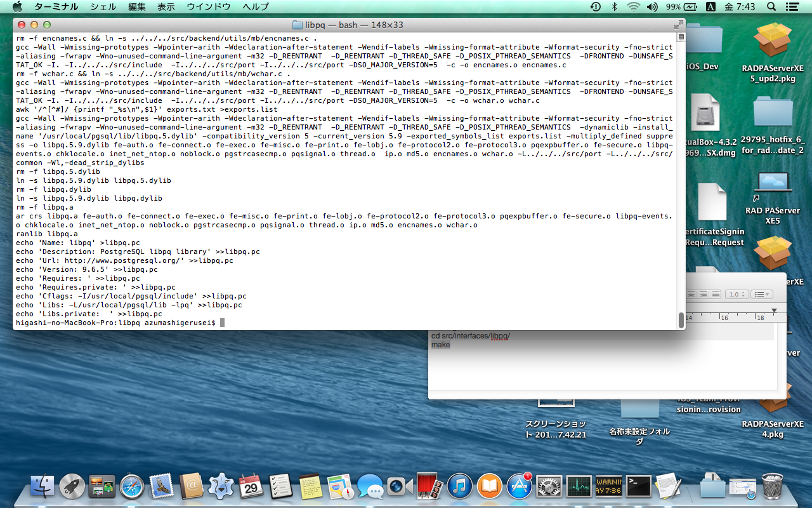The image size is (812, 508).
Task: Open Photo Booth icon in Dock
Action: click(429, 486)
